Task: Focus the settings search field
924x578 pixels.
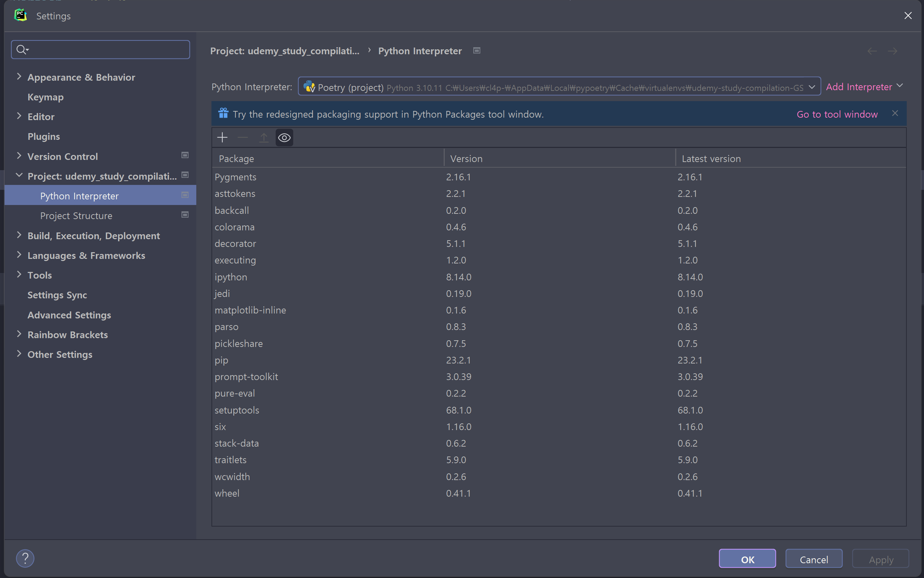Action: pyautogui.click(x=100, y=50)
